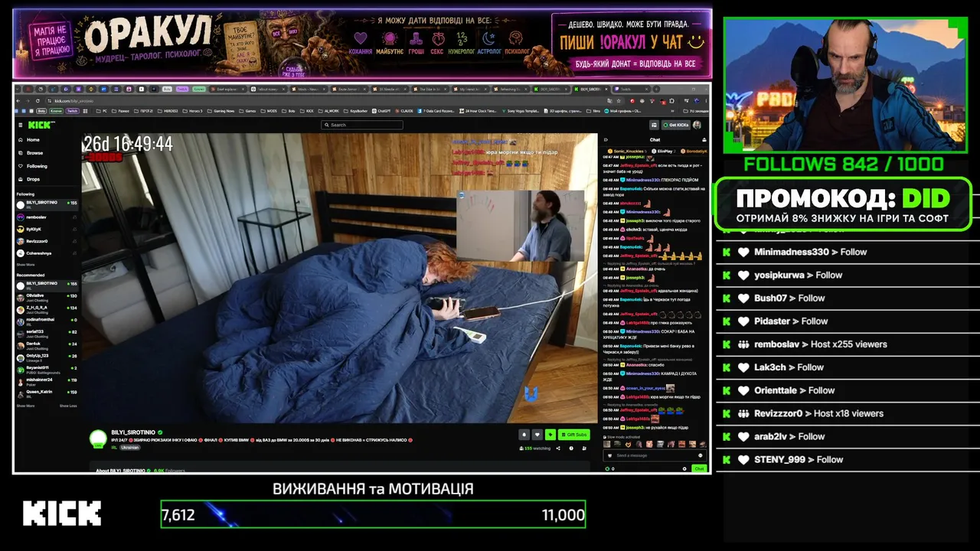Open the profile avatar menu on Kick

pos(698,125)
